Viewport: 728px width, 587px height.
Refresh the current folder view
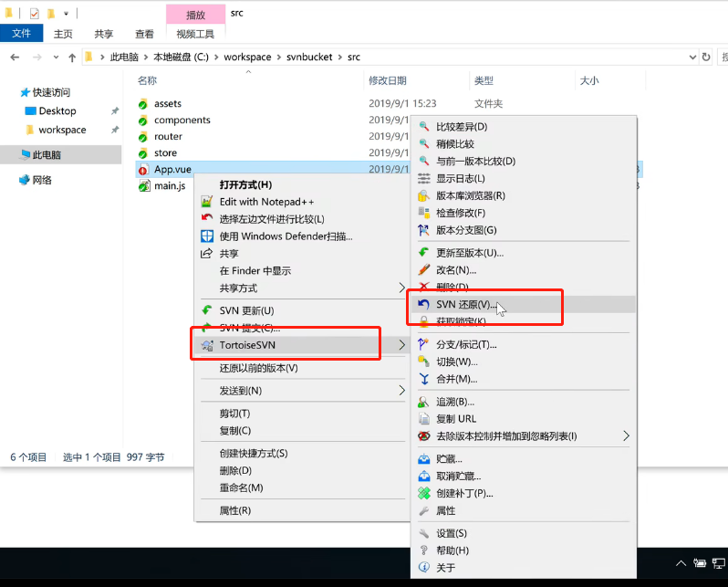[x=706, y=57]
